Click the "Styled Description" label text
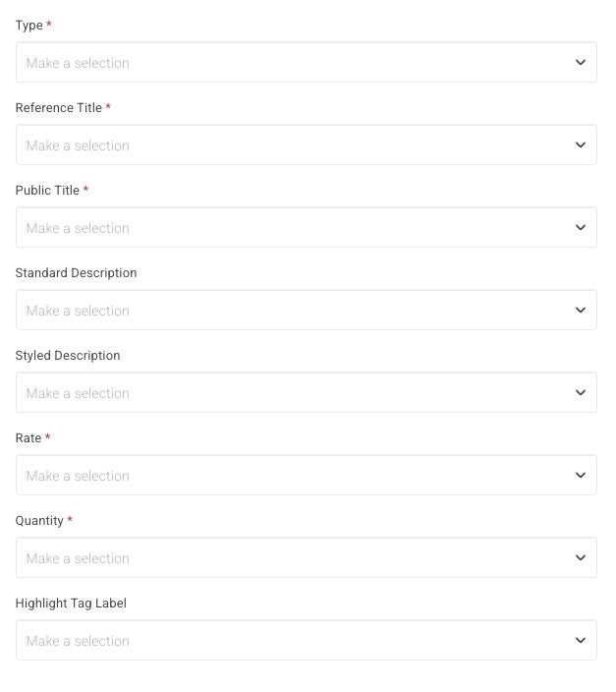 click(68, 356)
